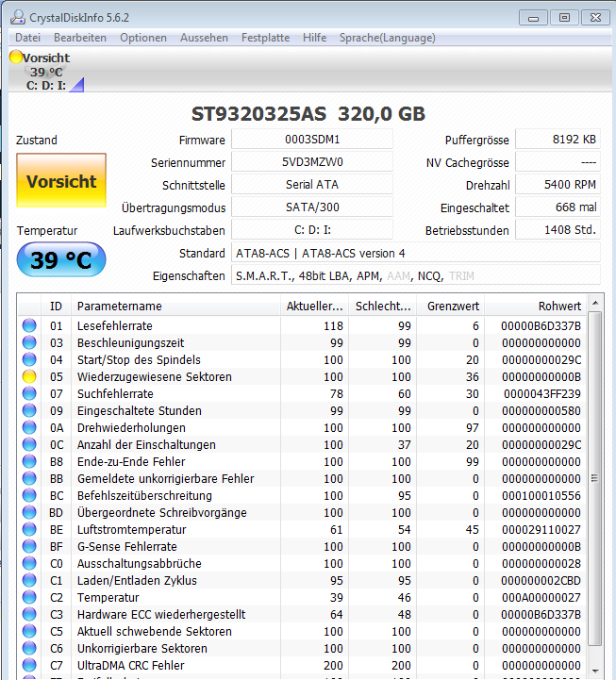Click status icon for Anzahl der Einschaltungen
The width and height of the screenshot is (616, 680).
click(x=29, y=444)
